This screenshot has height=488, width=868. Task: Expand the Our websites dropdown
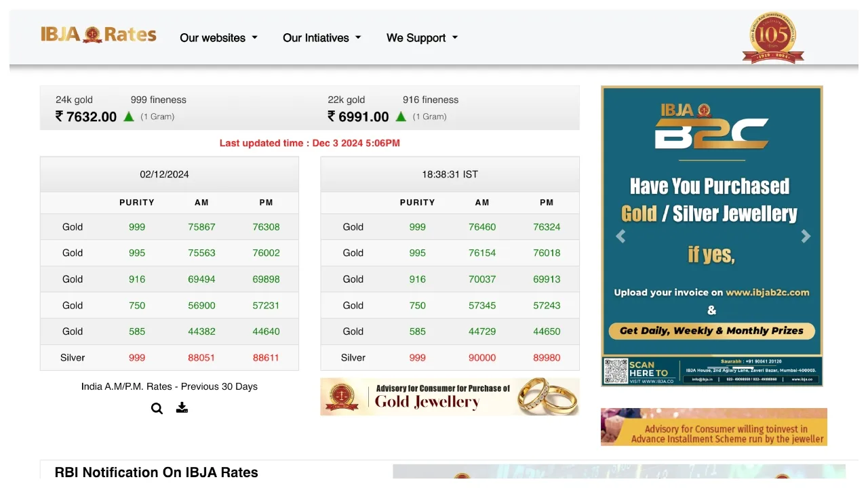[x=218, y=38]
